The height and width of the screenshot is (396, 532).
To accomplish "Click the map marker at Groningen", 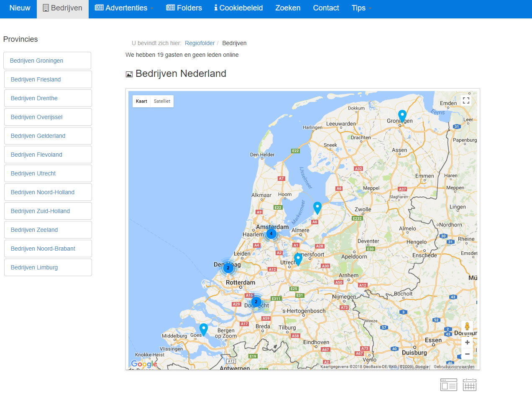I will tap(402, 115).
